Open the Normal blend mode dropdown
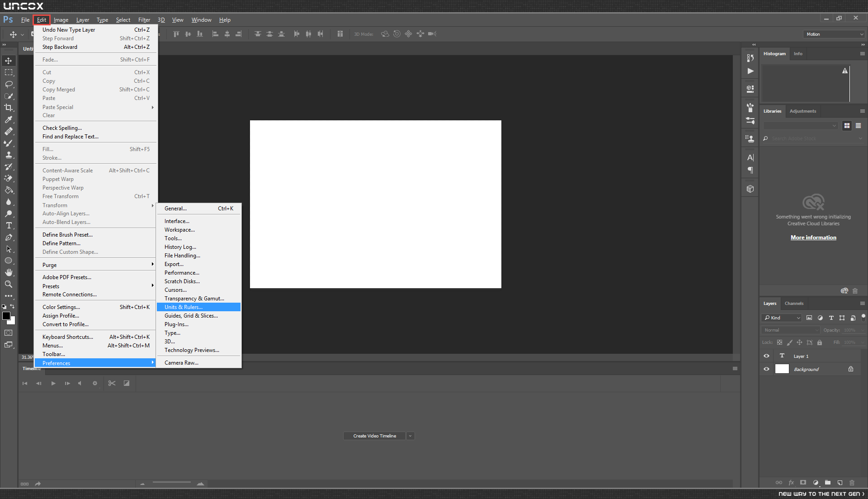 pos(791,330)
